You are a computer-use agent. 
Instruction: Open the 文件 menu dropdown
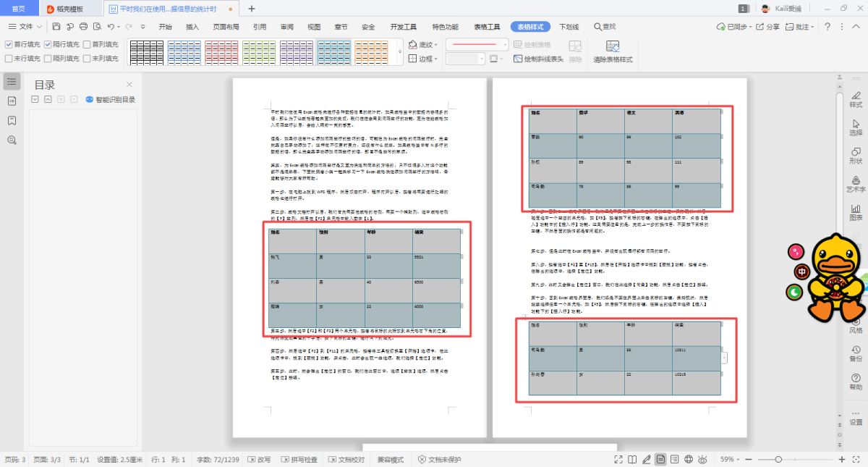coord(25,27)
